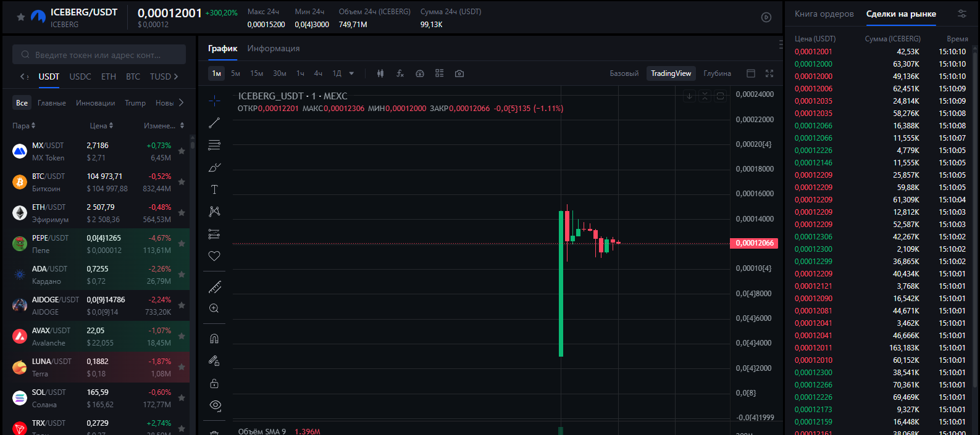
Task: Favorite ETH/USDT with its star
Action: pos(182,213)
